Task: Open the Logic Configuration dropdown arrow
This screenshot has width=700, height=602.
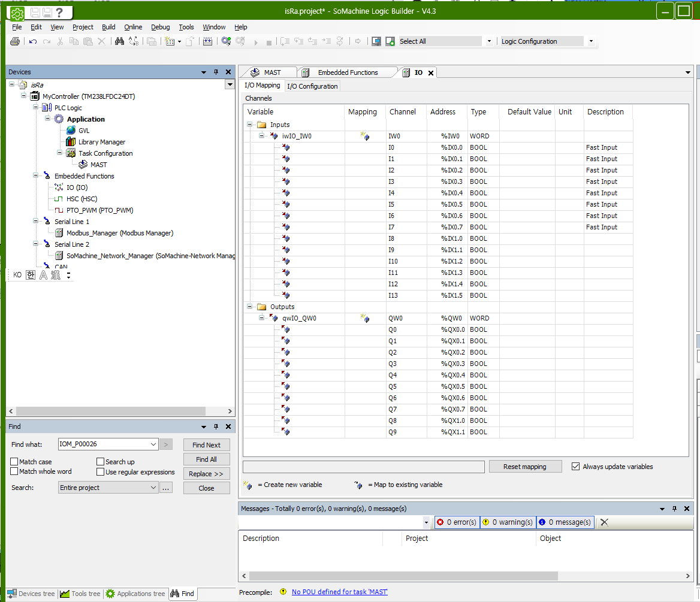Action: click(x=591, y=41)
